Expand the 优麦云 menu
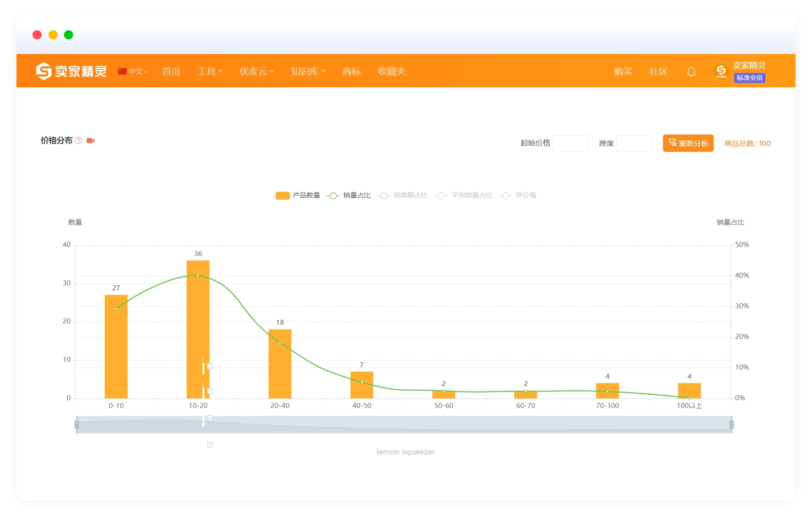 [x=256, y=71]
